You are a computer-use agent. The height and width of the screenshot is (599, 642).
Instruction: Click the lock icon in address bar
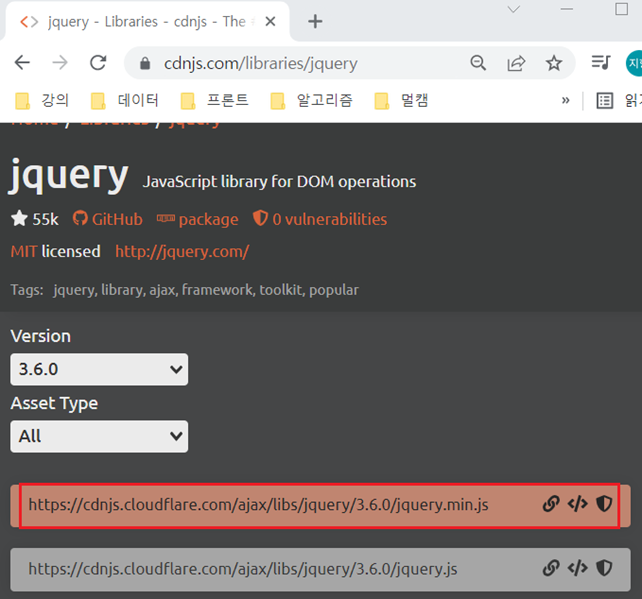pyautogui.click(x=145, y=63)
